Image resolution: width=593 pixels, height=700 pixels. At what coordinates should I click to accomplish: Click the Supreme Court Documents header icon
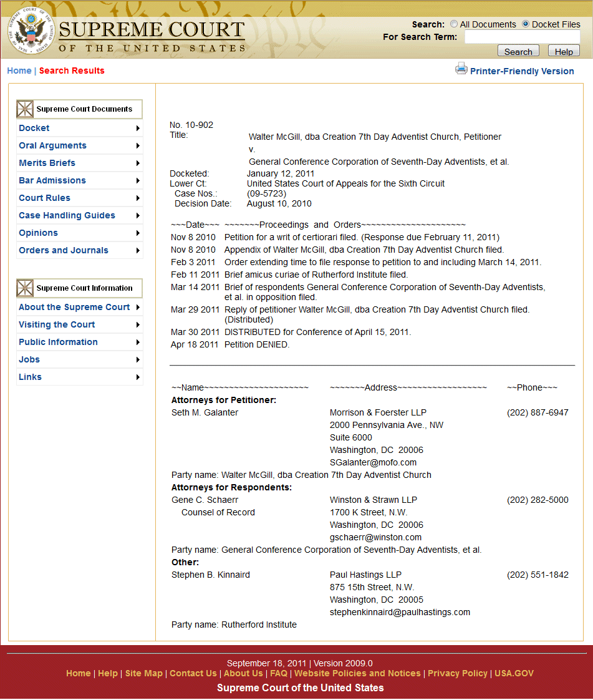click(x=25, y=109)
